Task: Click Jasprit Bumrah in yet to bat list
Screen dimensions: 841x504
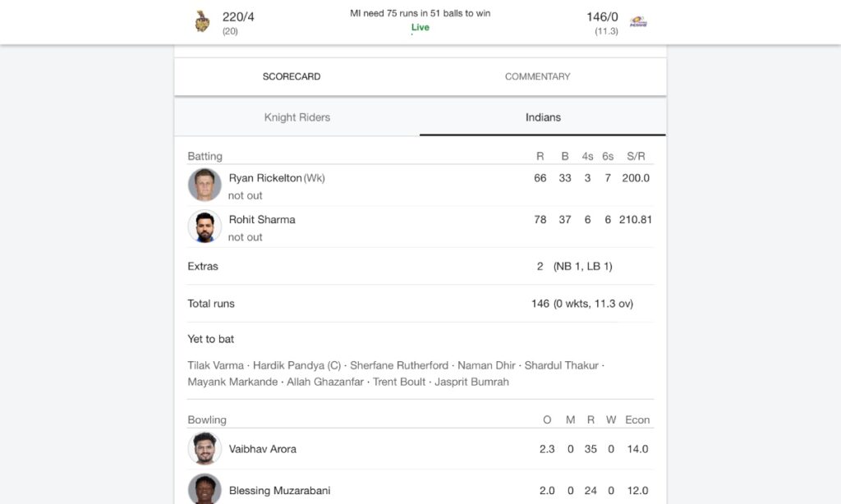Action: (x=472, y=382)
